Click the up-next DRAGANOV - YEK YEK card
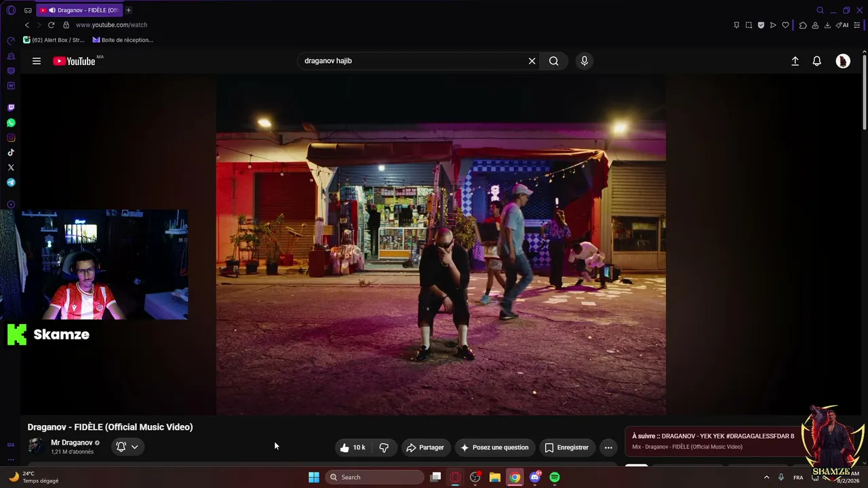Viewport: 868px width, 488px height. pyautogui.click(x=712, y=441)
